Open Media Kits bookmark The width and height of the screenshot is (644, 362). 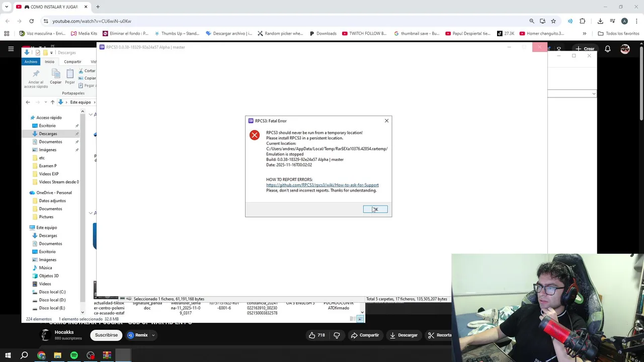click(84, 34)
